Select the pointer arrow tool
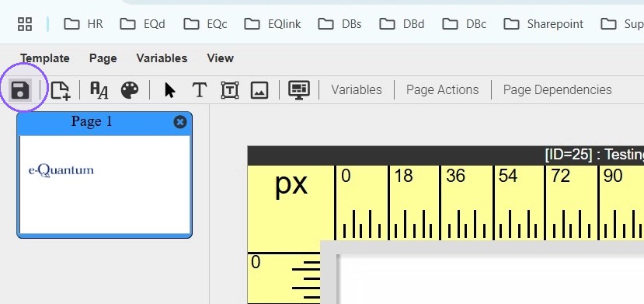644x304 pixels. click(169, 90)
